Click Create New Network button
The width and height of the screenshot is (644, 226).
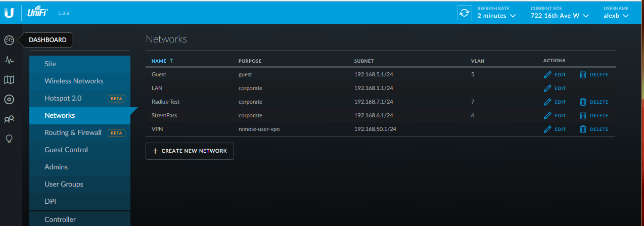pyautogui.click(x=190, y=151)
